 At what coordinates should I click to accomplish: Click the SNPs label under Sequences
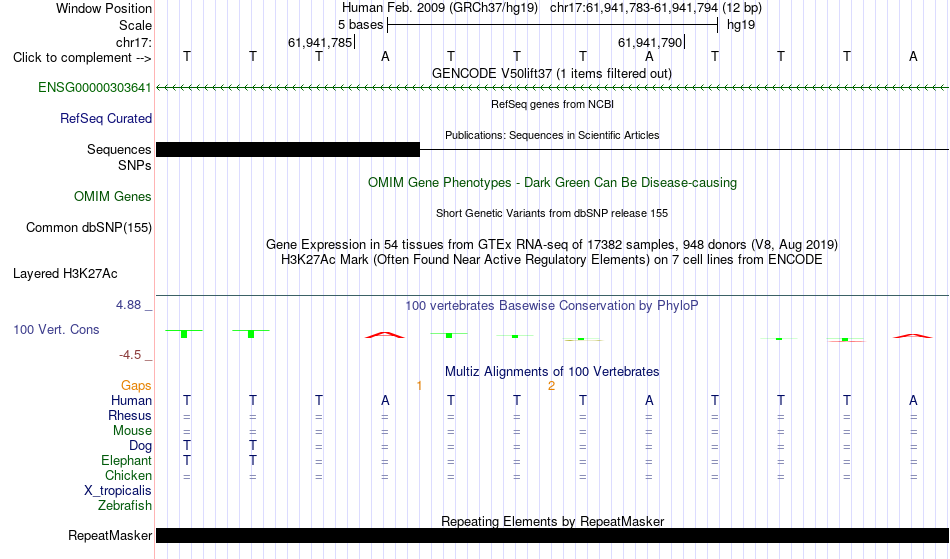(135, 165)
